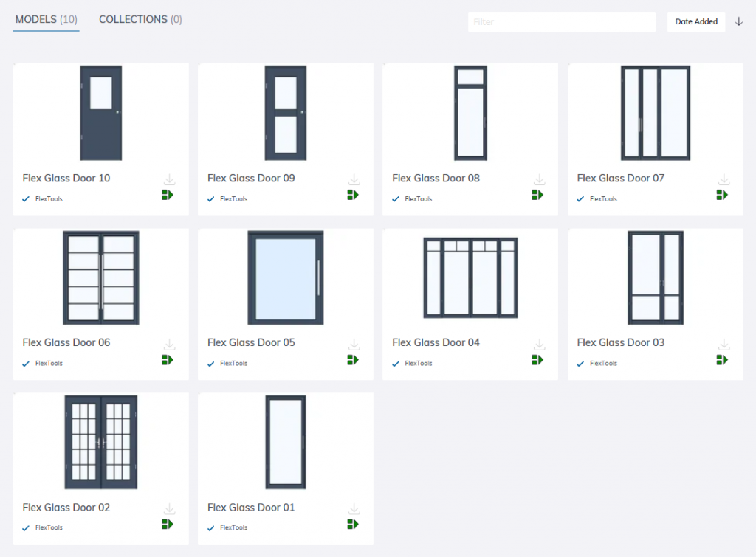Click the green FlexTools icon under Flex Glass Door 09
Viewport: 756px width, 557px height.
[352, 195]
